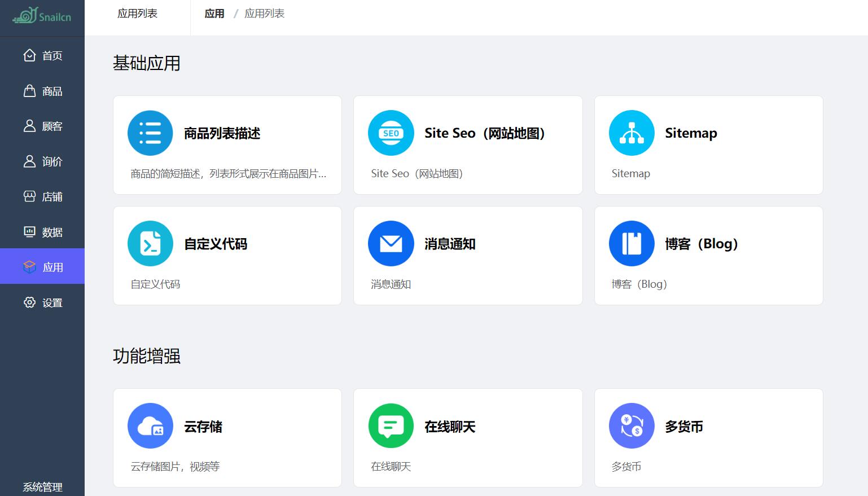Click gray Sitemap description text

click(x=631, y=174)
